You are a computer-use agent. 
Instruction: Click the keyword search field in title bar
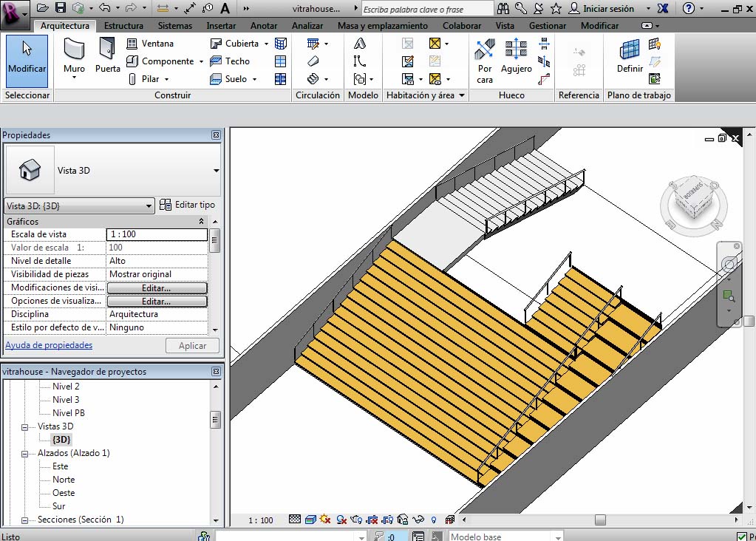coord(426,9)
